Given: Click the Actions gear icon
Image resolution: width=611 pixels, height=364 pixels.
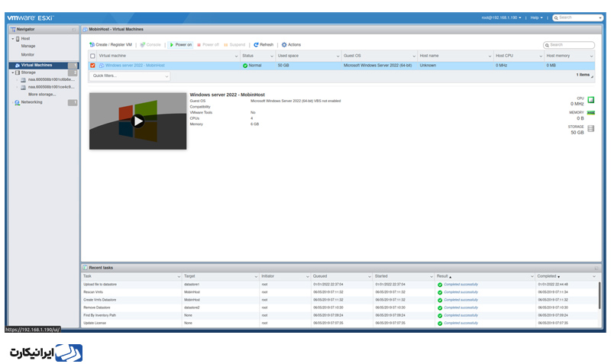Looking at the screenshot, I should (x=284, y=45).
